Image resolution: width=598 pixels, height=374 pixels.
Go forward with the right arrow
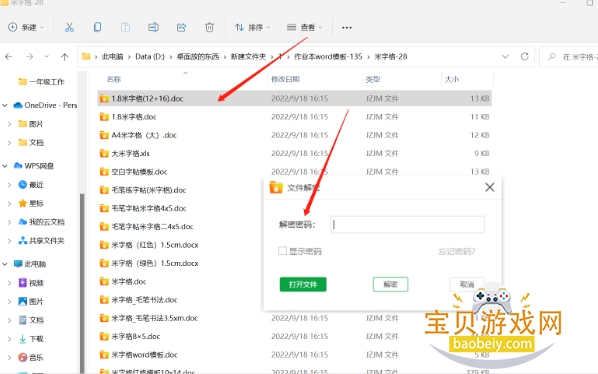tap(29, 57)
